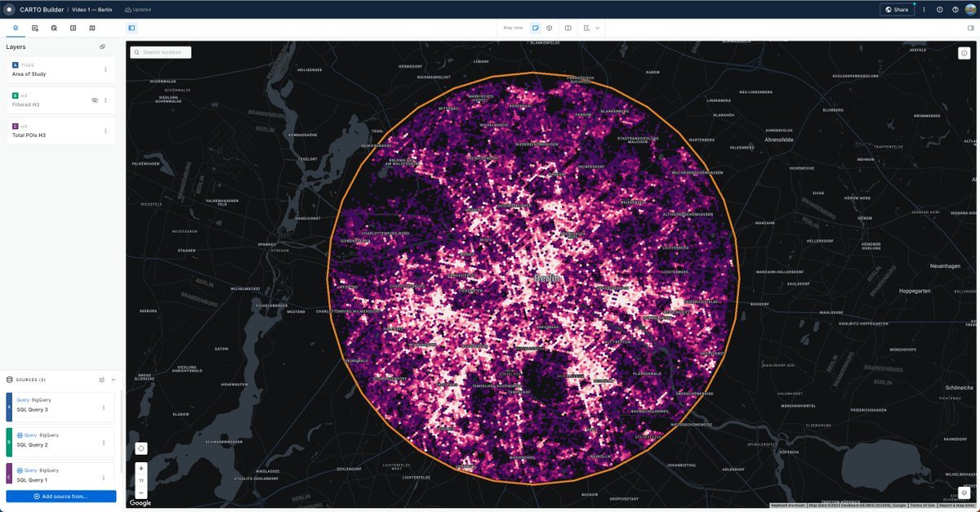Click the 'Berlin' city label on map
The image size is (980, 512).
pyautogui.click(x=547, y=278)
